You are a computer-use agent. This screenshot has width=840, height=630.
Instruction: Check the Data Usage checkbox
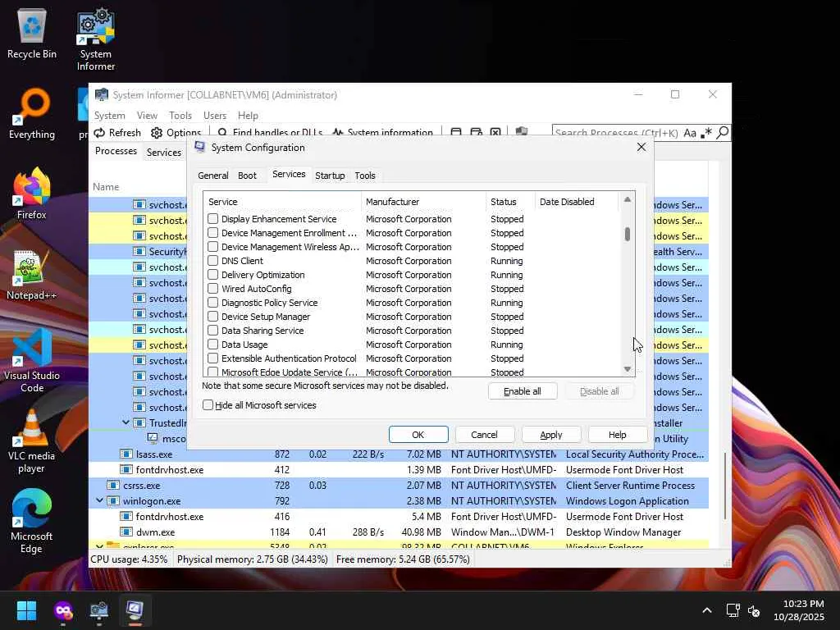tap(212, 344)
